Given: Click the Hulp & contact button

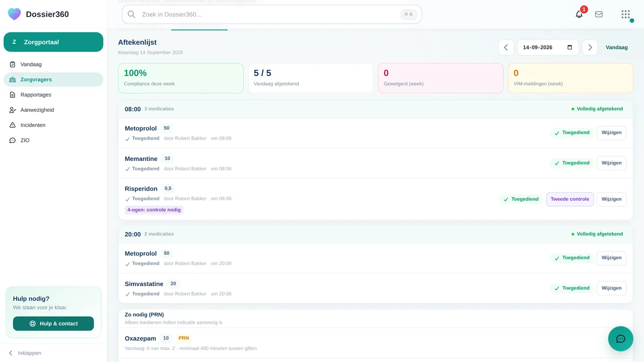Looking at the screenshot, I should pyautogui.click(x=53, y=324).
